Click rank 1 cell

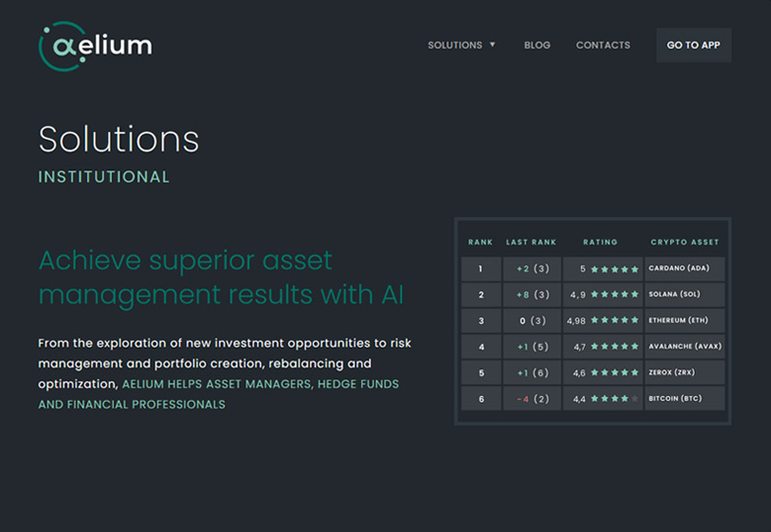tap(481, 269)
